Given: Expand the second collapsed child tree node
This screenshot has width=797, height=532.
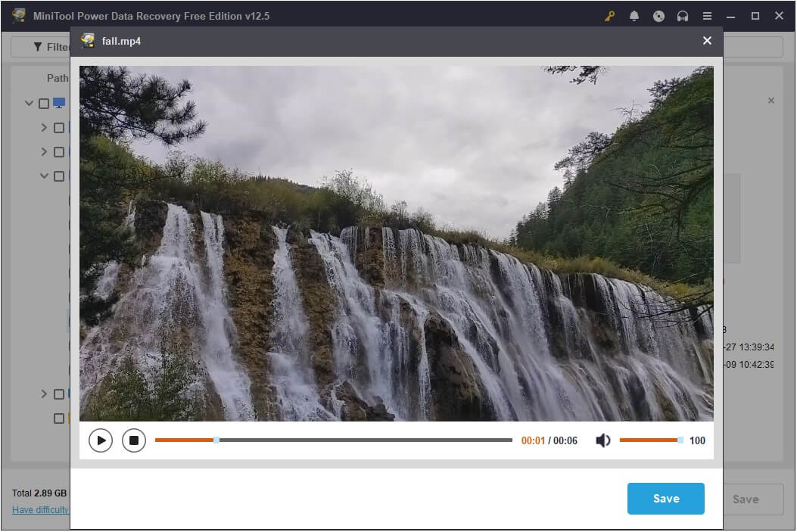Looking at the screenshot, I should click(44, 151).
